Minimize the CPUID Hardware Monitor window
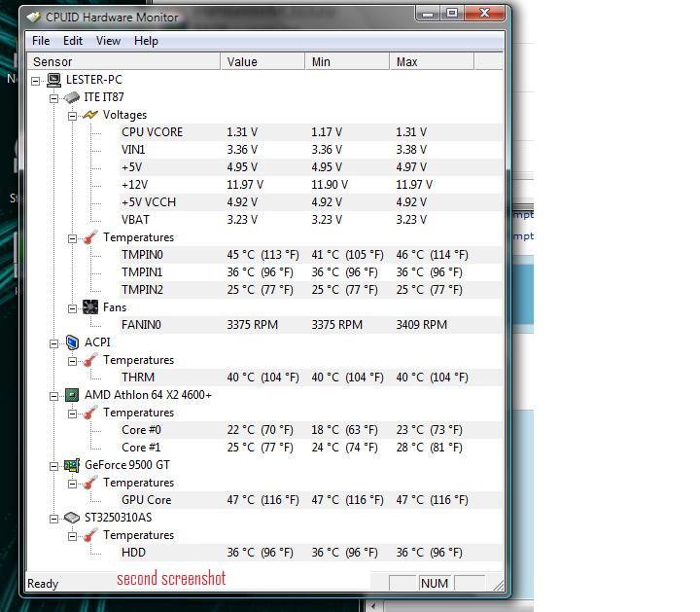Screen dimensions: 700x612 (428, 14)
